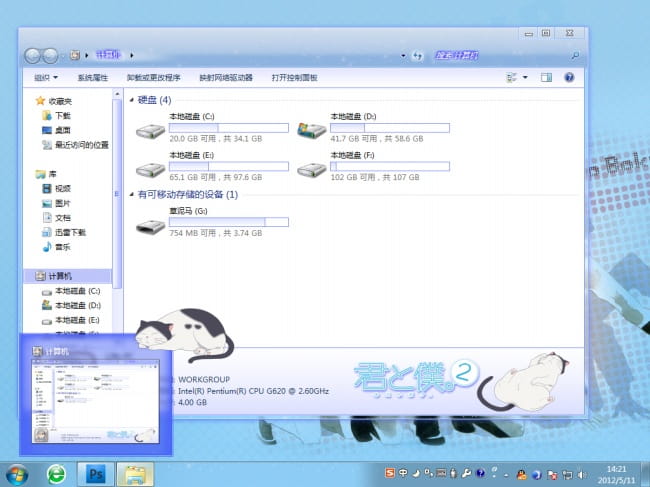Open the 图片 library
This screenshot has width=650, height=487.
[63, 203]
